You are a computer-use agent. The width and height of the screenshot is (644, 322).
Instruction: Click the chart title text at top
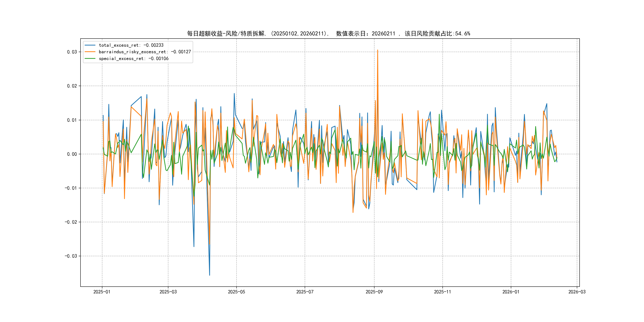(x=329, y=34)
